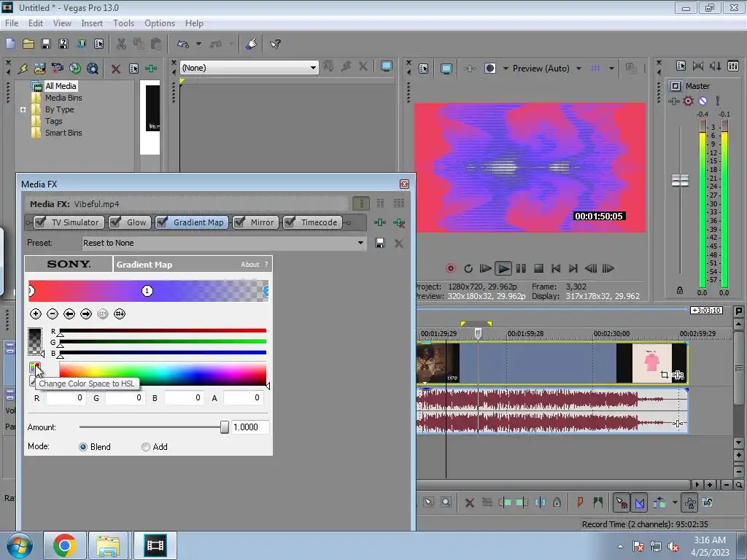The width and height of the screenshot is (747, 560).
Task: Select the previous gradient point with the left arrow
Action: [69, 314]
